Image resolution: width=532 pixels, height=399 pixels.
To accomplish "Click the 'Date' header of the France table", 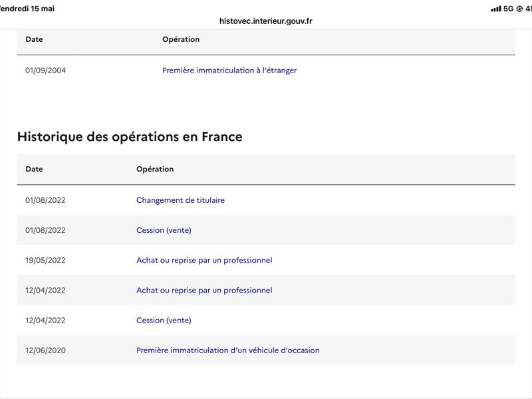I will pyautogui.click(x=35, y=169).
